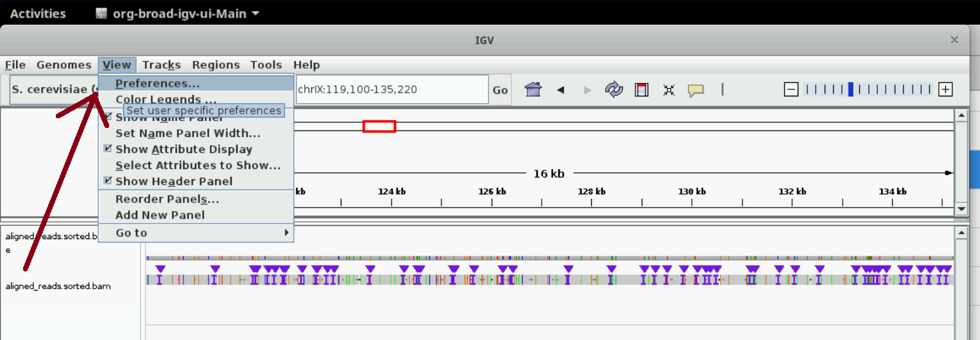Click the zoom level slider
The height and width of the screenshot is (340, 980).
(x=868, y=89)
